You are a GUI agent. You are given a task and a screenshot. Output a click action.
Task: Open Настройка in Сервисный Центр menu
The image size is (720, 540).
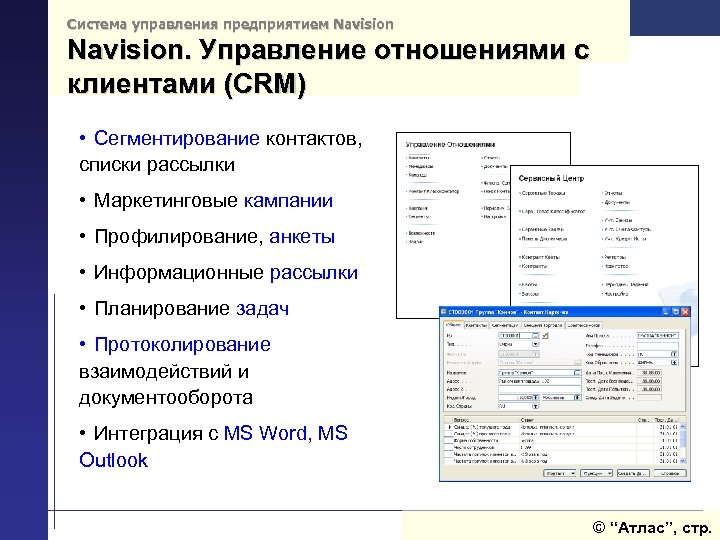coord(616,294)
